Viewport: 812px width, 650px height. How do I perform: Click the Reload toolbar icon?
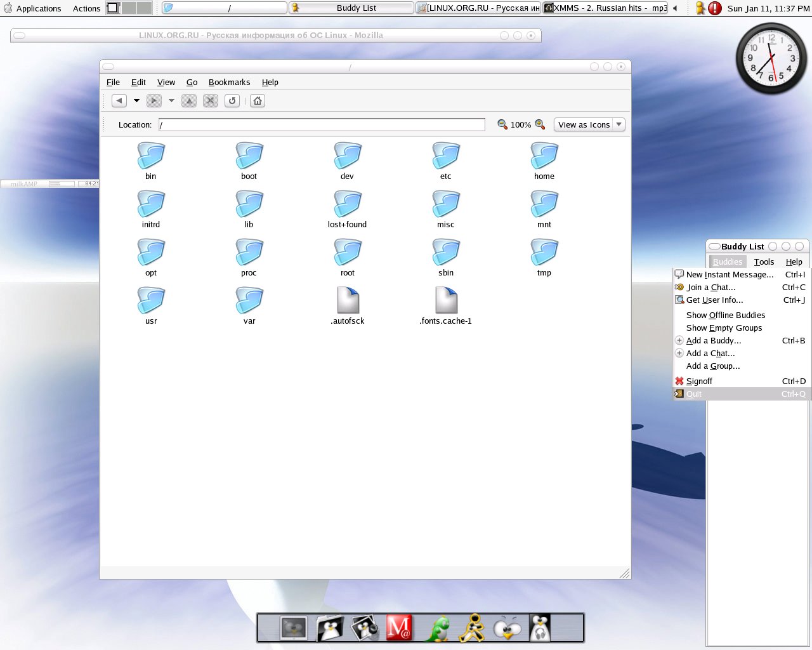pyautogui.click(x=232, y=100)
